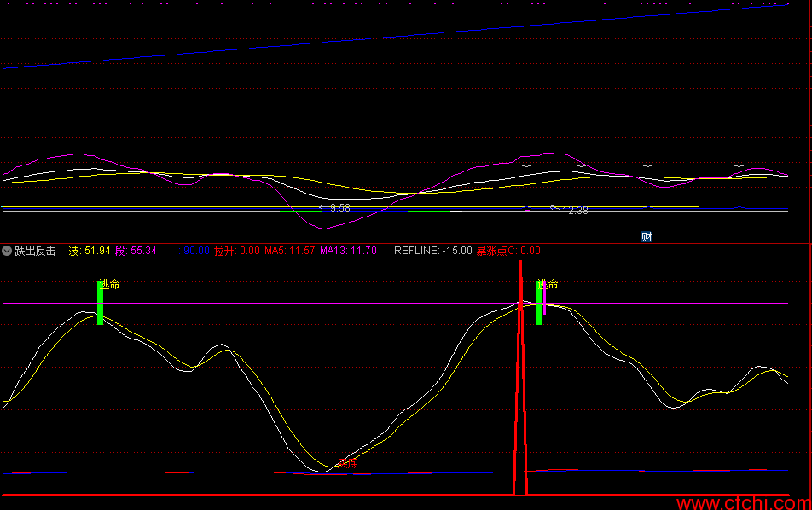The height and width of the screenshot is (510, 812).
Task: Click the magenta bar beside right 逃命
Action: 544,298
